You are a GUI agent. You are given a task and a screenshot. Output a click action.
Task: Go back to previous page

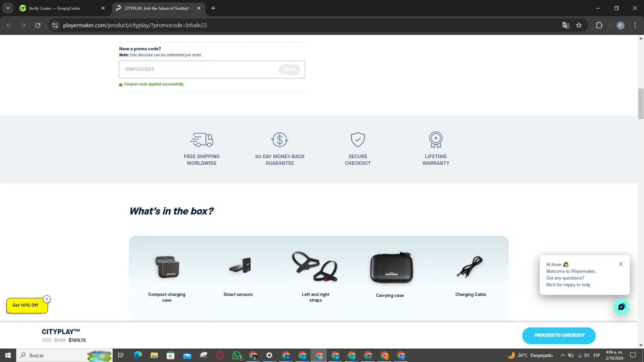coord(9,25)
